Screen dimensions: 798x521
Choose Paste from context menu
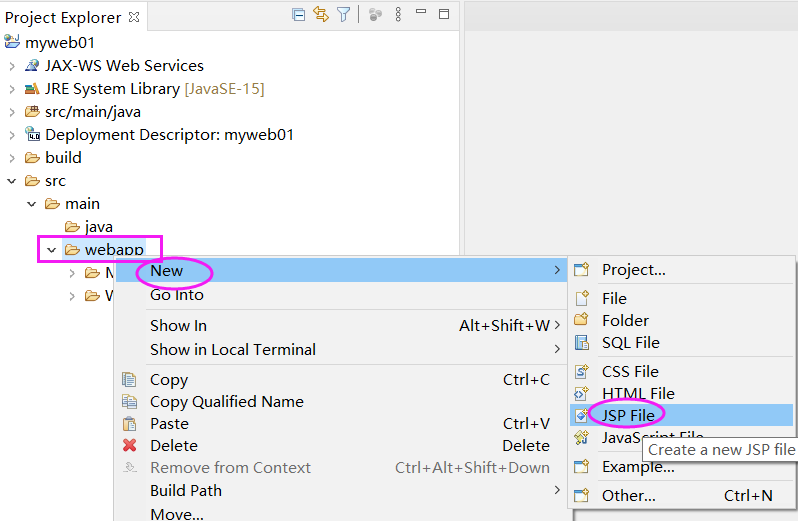click(340, 424)
